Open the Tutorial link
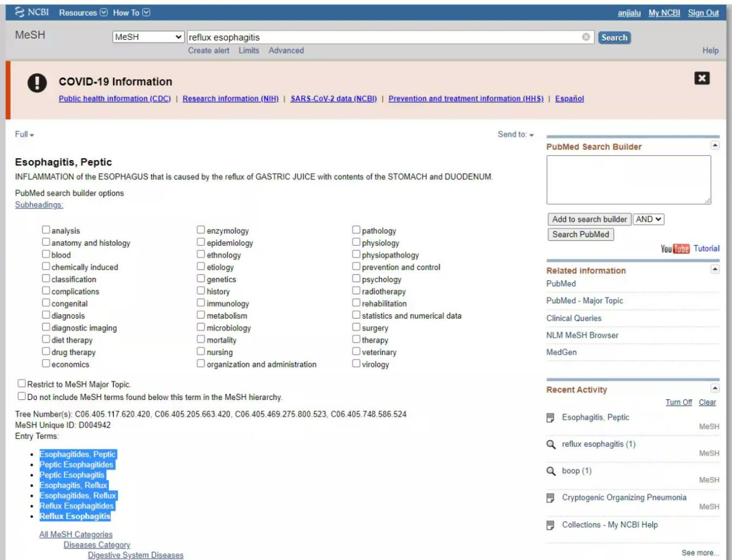The image size is (732, 560). (x=706, y=249)
